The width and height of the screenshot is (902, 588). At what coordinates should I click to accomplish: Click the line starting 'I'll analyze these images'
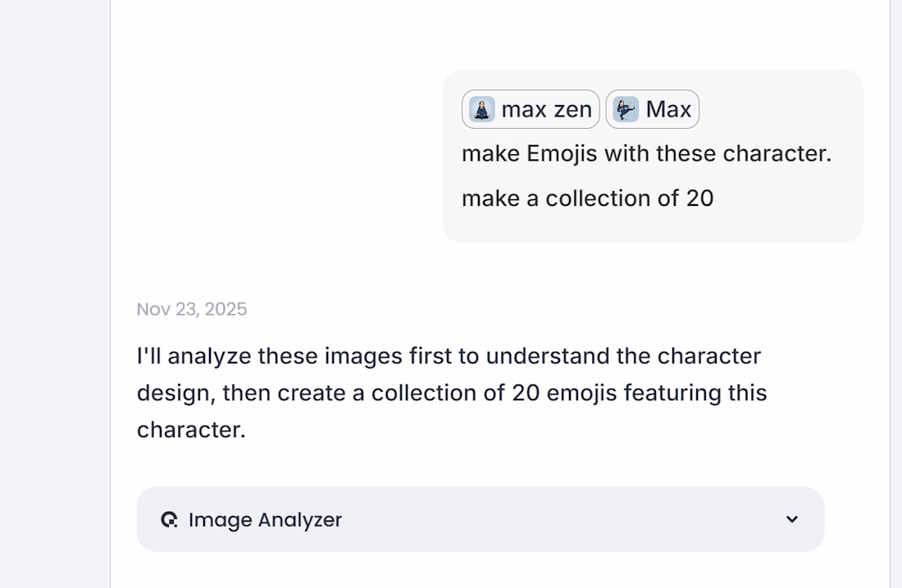(449, 356)
